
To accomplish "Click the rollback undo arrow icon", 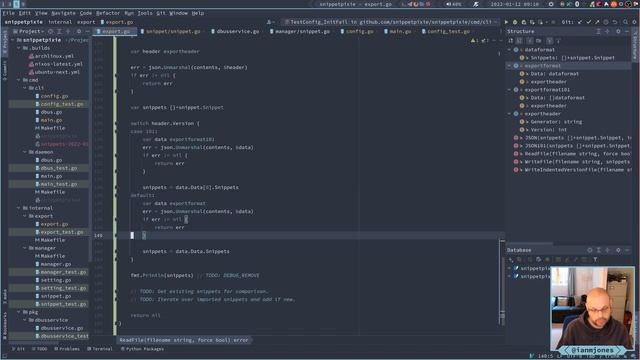I will pyautogui.click(x=615, y=22).
